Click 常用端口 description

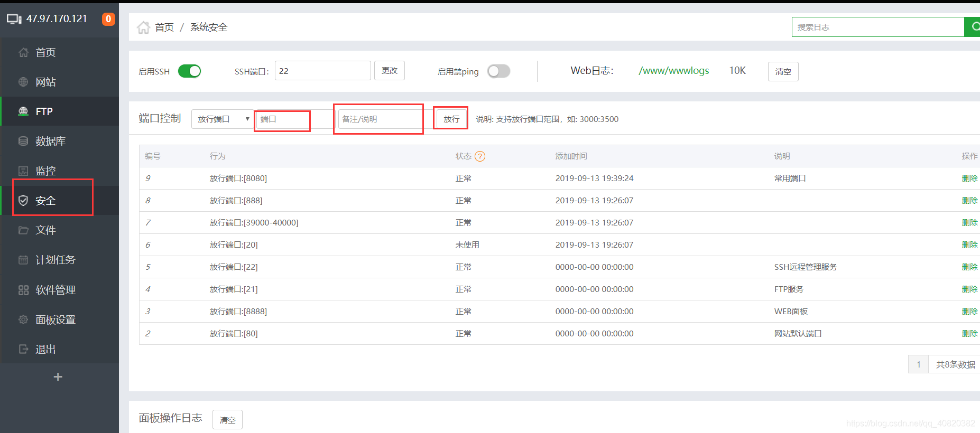tap(790, 178)
